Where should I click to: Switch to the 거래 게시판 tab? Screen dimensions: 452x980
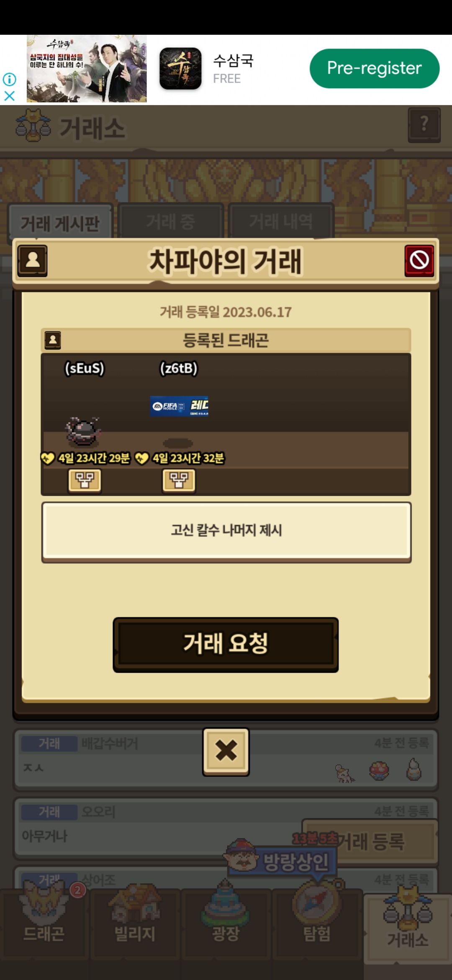point(60,223)
